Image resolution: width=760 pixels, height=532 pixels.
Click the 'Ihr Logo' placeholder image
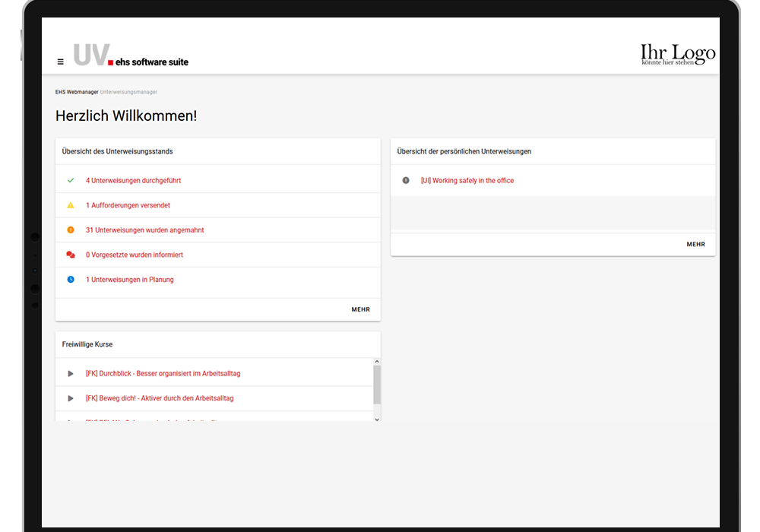(678, 55)
